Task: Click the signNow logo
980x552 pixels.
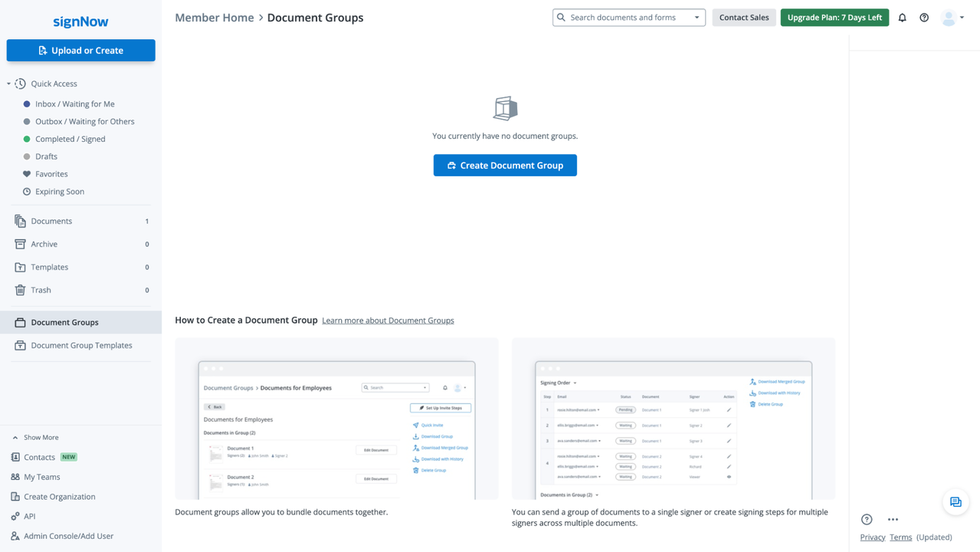Action: click(80, 21)
